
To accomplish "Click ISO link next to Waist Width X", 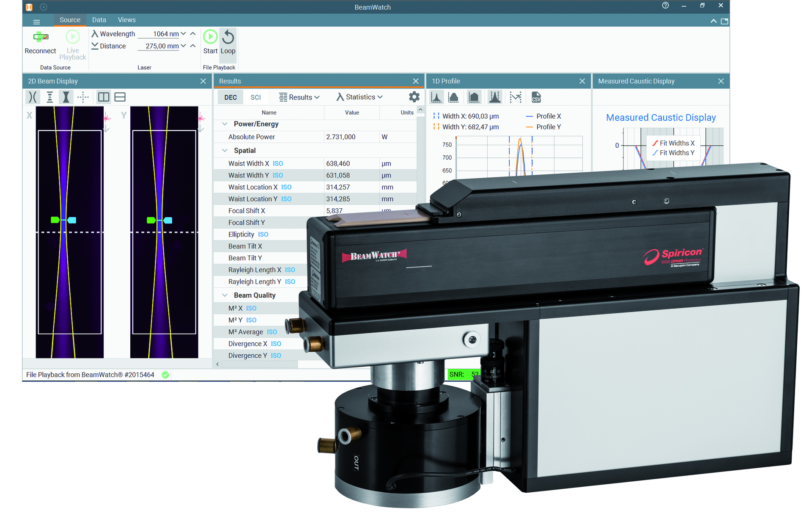I will coord(278,163).
